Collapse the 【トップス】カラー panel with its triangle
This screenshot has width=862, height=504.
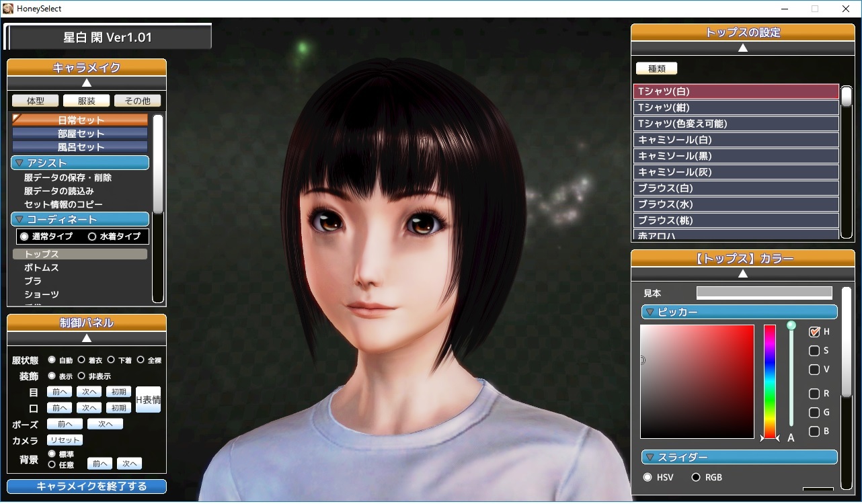coord(743,274)
